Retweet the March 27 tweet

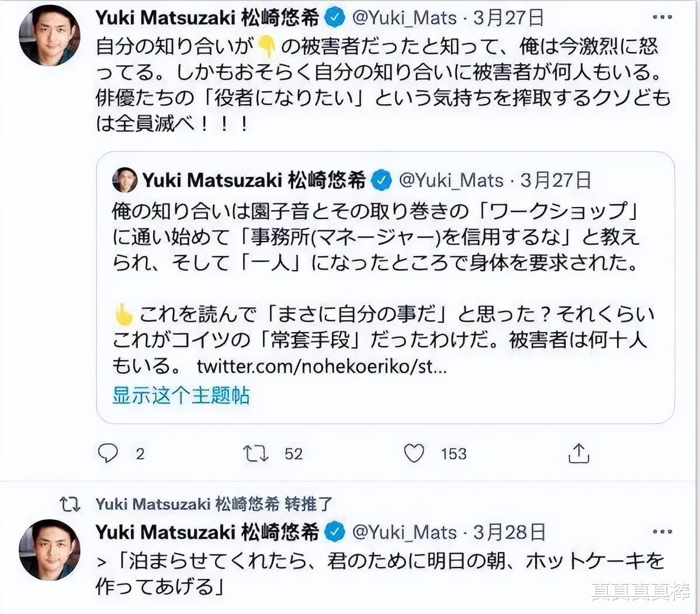(255, 453)
